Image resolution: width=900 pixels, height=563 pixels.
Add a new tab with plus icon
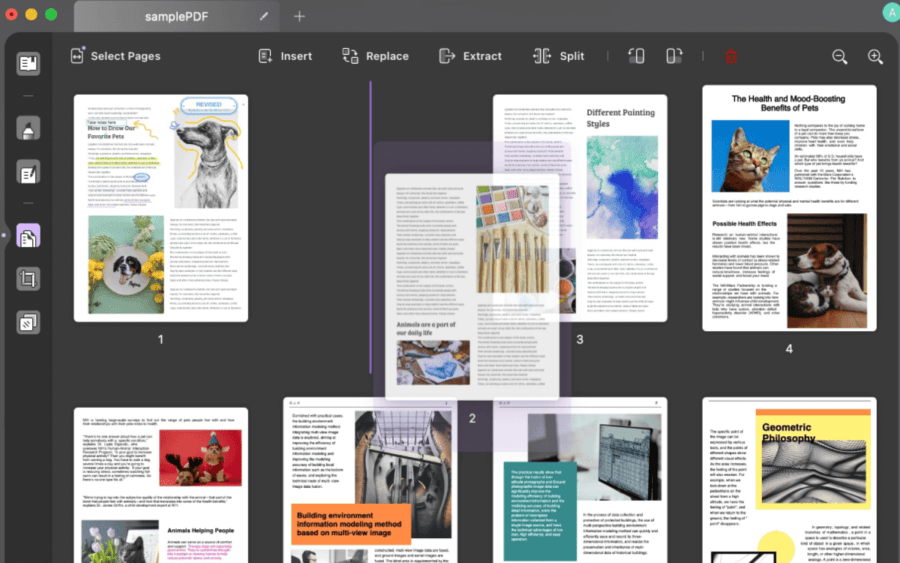pos(299,16)
